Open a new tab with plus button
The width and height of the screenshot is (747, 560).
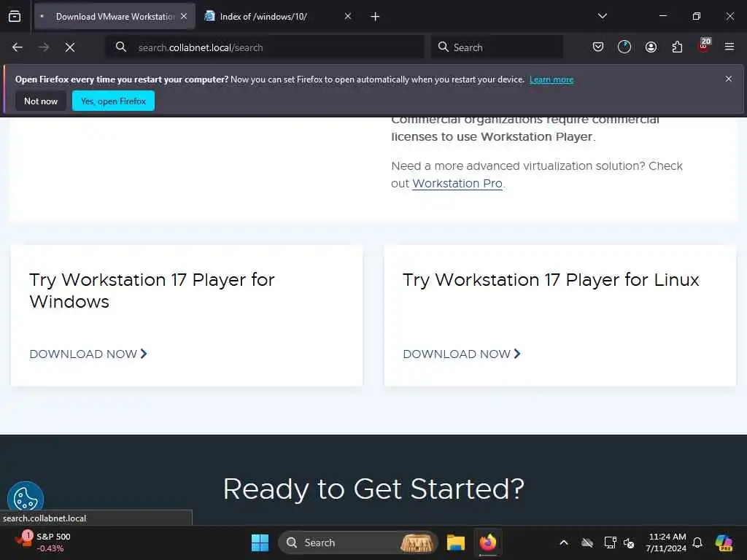[375, 17]
